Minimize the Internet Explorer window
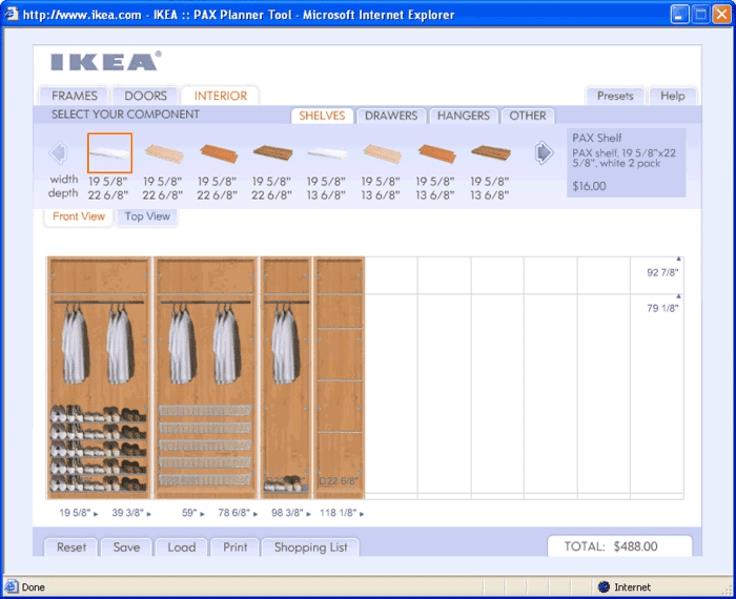736x599 pixels. (x=679, y=15)
